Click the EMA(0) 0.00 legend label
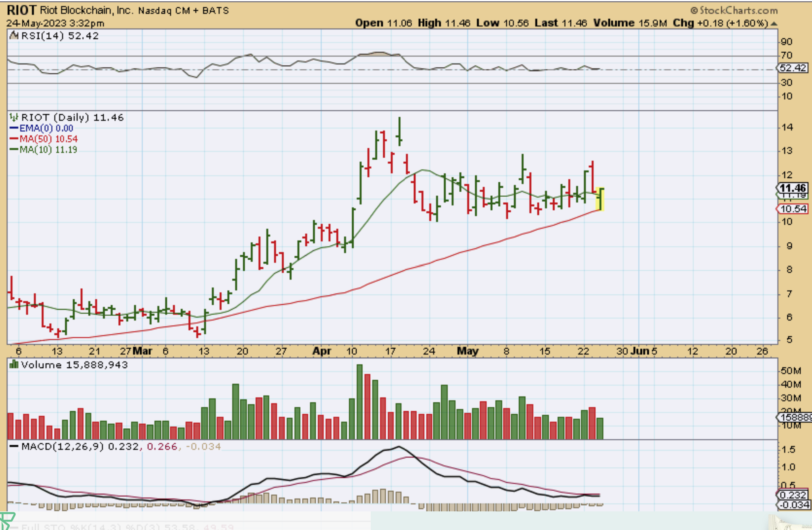This screenshot has height=530, width=812. tap(46, 128)
